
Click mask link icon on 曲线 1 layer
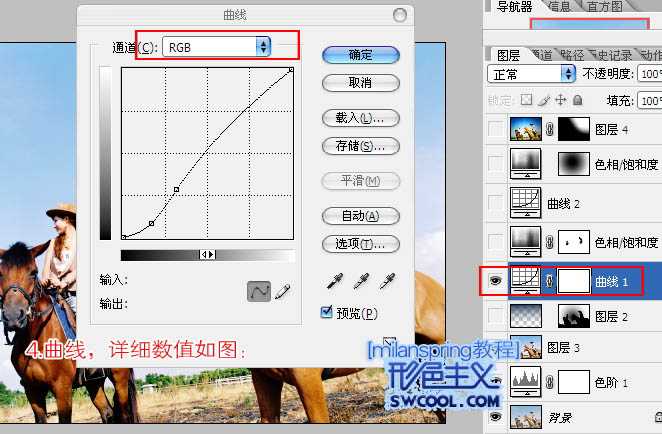(549, 281)
